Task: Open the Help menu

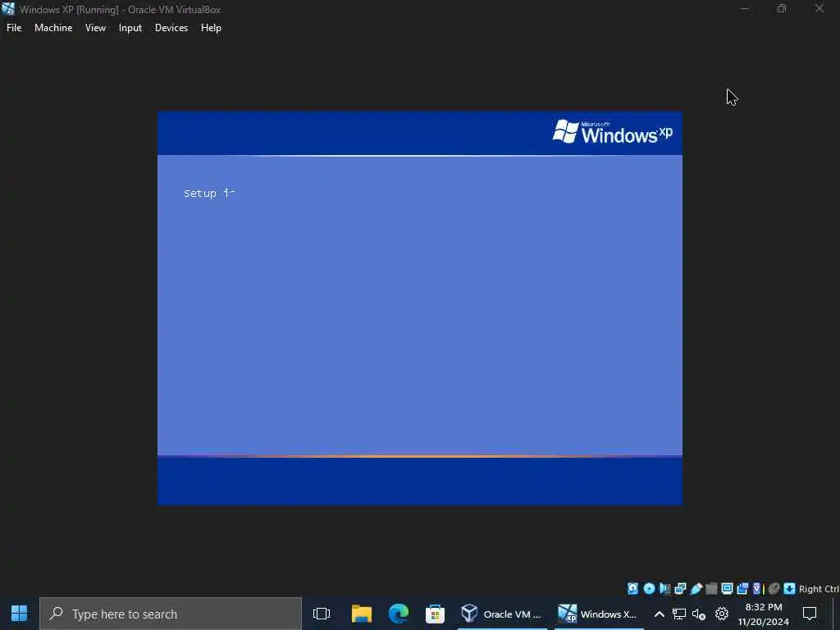Action: (211, 28)
